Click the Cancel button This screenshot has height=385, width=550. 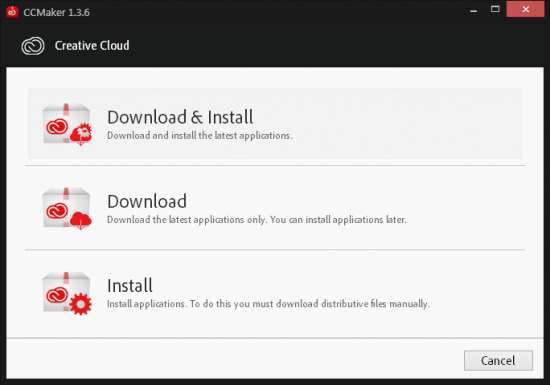[498, 360]
